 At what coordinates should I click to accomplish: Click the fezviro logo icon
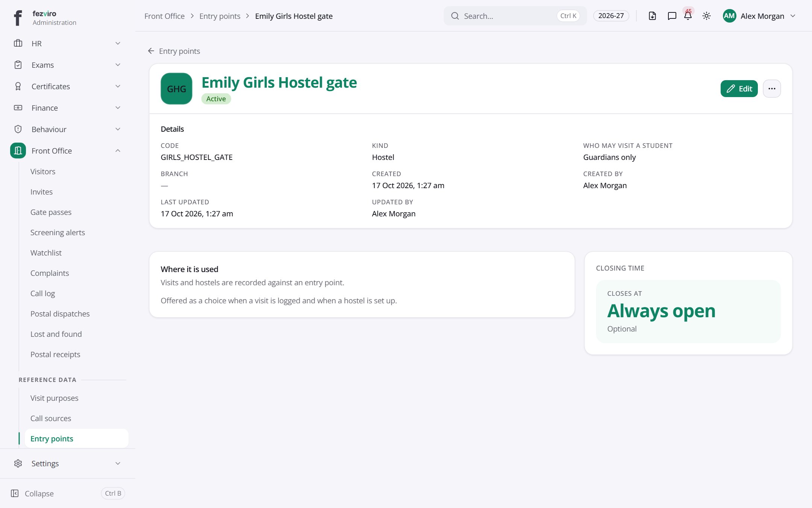[18, 18]
